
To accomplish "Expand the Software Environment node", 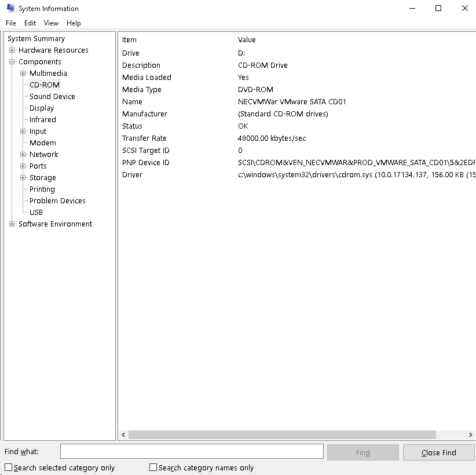I will coord(12,224).
